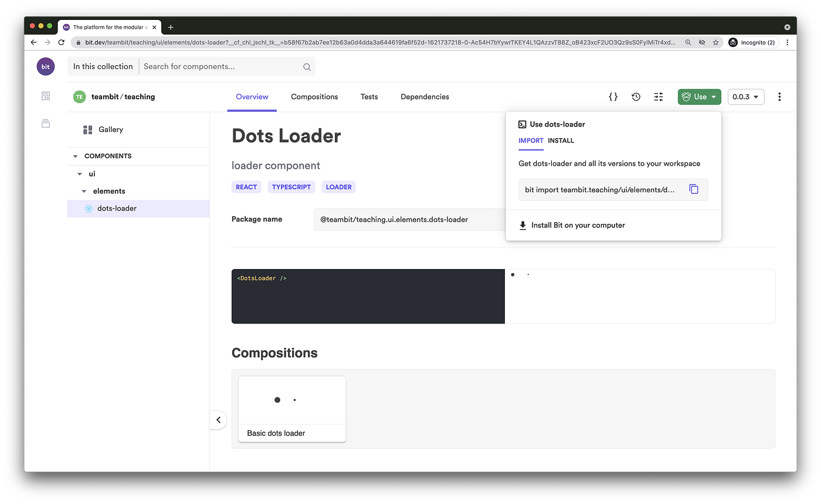Click the React icon beside dots-loader

[x=89, y=208]
